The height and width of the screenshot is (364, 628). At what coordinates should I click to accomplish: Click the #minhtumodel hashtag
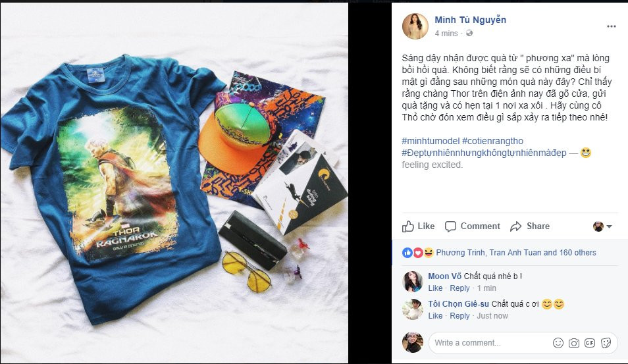[x=431, y=141]
